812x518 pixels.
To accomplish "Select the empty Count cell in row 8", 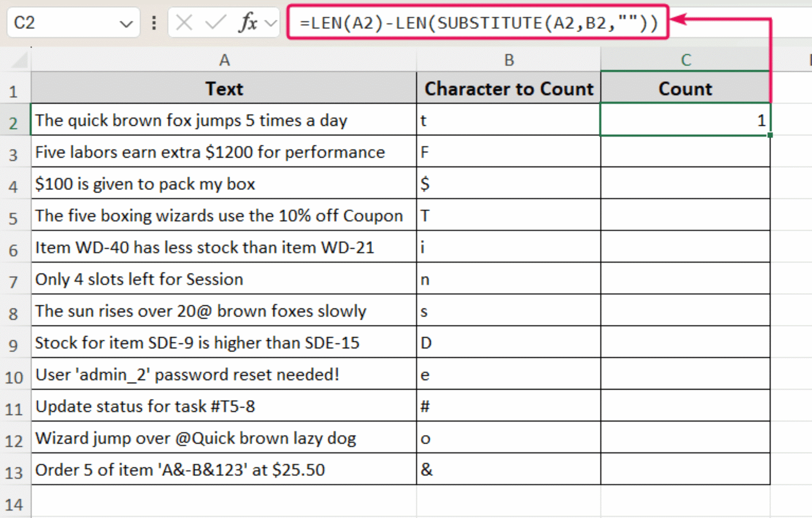I will point(686,311).
